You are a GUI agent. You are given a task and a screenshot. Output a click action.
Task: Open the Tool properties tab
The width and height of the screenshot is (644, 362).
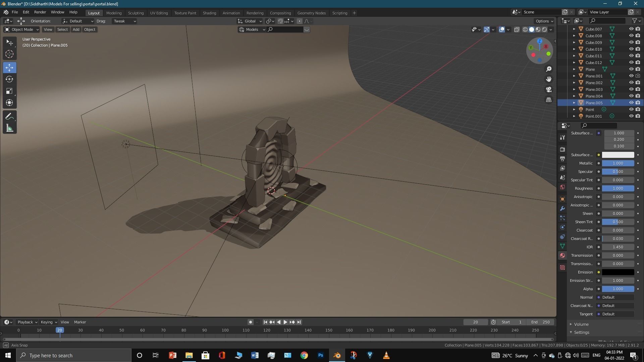coord(562,138)
